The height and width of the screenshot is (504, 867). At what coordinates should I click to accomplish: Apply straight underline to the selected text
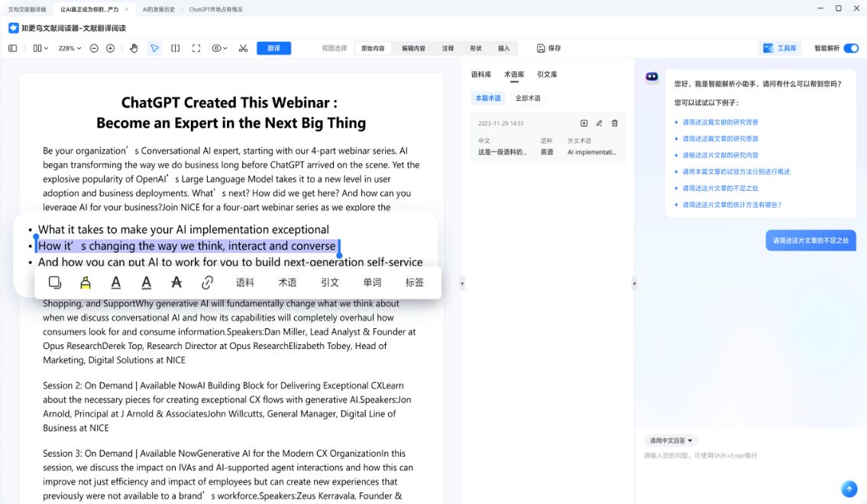point(115,283)
